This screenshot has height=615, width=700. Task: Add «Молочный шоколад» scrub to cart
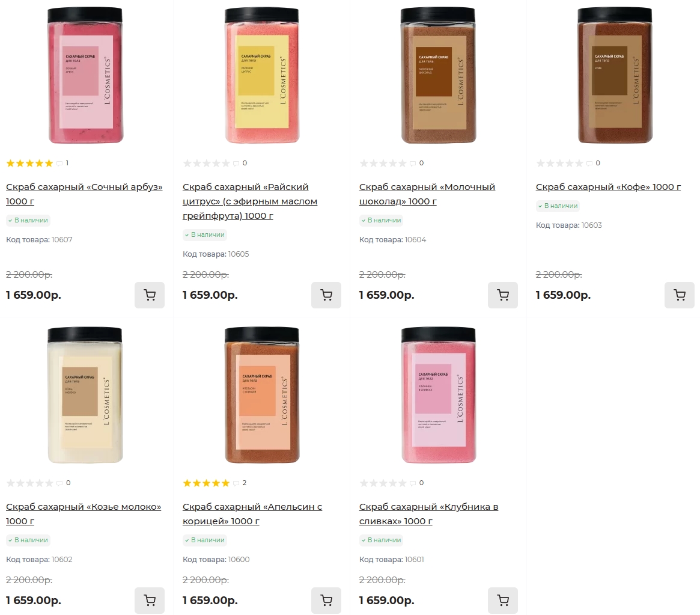[x=503, y=295]
